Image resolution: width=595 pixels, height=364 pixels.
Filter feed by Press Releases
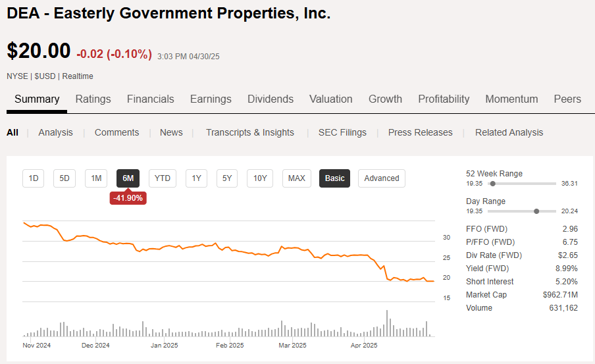[x=421, y=132]
